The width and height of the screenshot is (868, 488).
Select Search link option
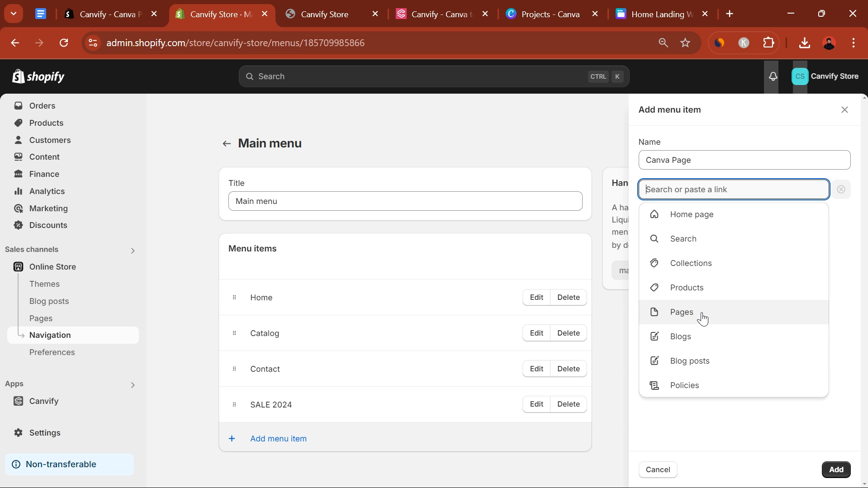(734, 239)
